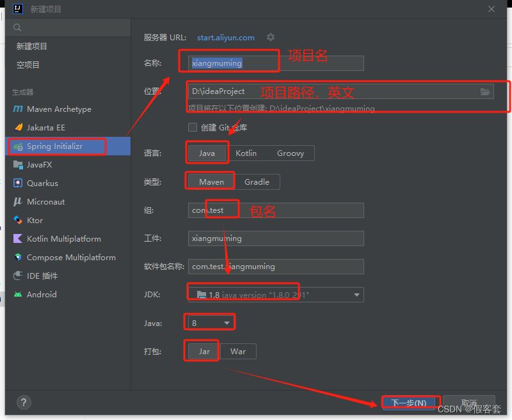Click the Spring Initializr leaf icon
Image resolution: width=512 pixels, height=420 pixels.
click(x=19, y=146)
